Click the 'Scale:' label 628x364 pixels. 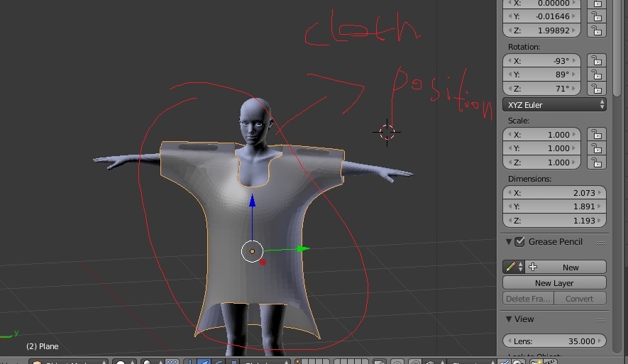tap(519, 121)
